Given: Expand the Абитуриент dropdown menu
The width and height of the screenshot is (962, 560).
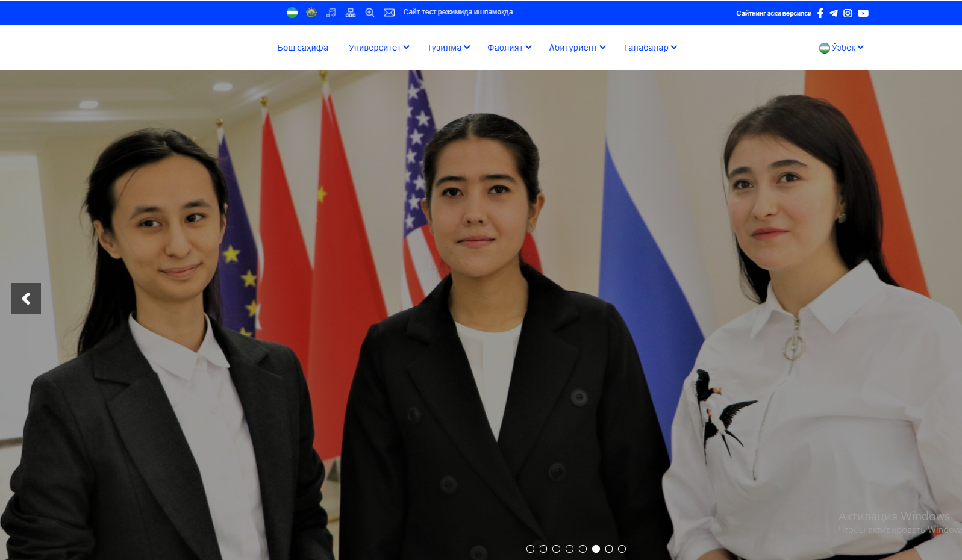Looking at the screenshot, I should click(577, 48).
